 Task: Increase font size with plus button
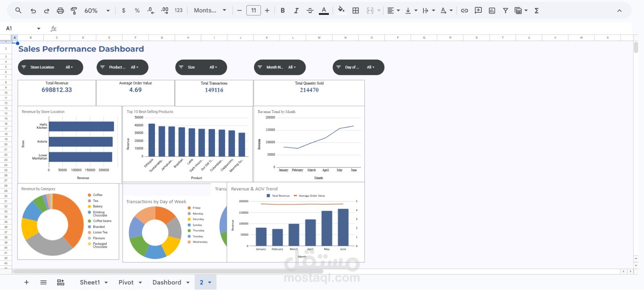267,10
